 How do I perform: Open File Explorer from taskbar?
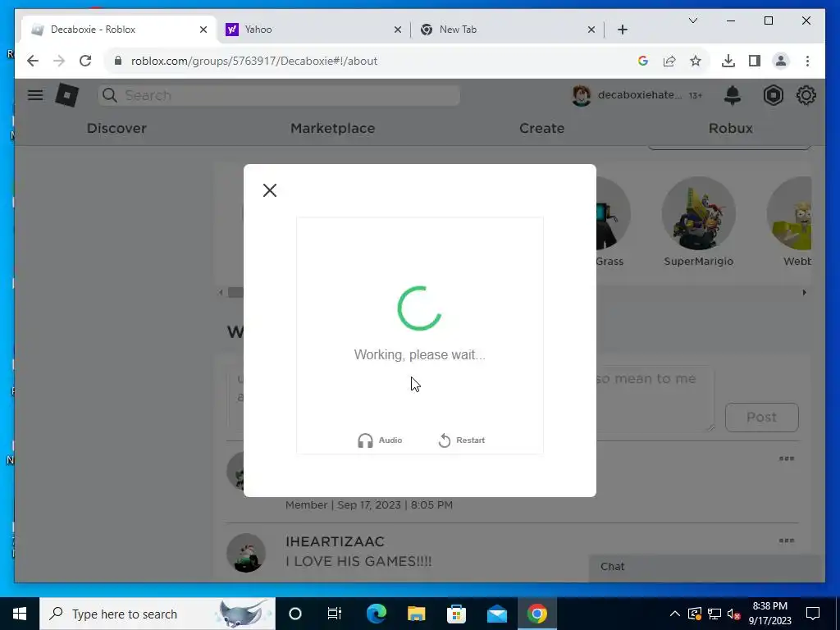tap(416, 614)
